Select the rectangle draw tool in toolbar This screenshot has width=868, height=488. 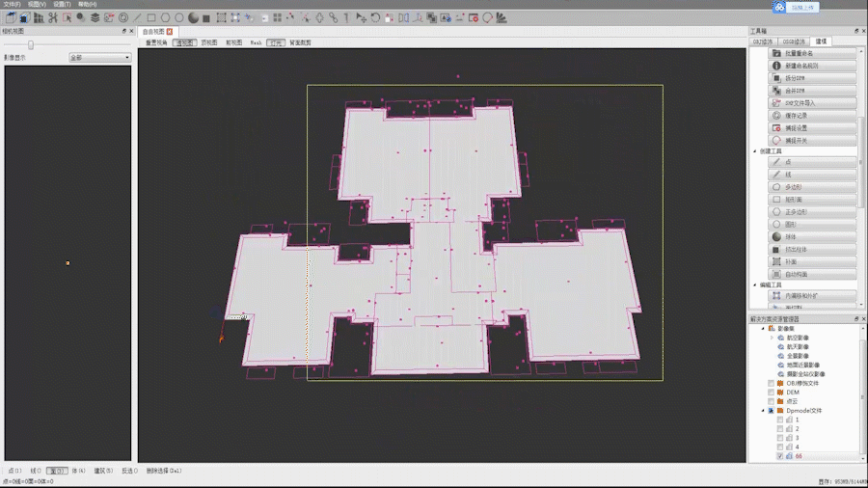pos(151,17)
